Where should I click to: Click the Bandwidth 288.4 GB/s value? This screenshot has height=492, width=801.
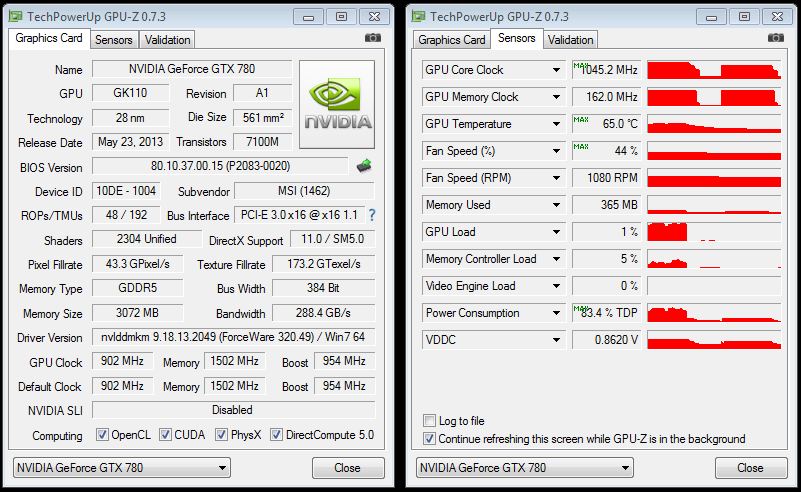(323, 313)
